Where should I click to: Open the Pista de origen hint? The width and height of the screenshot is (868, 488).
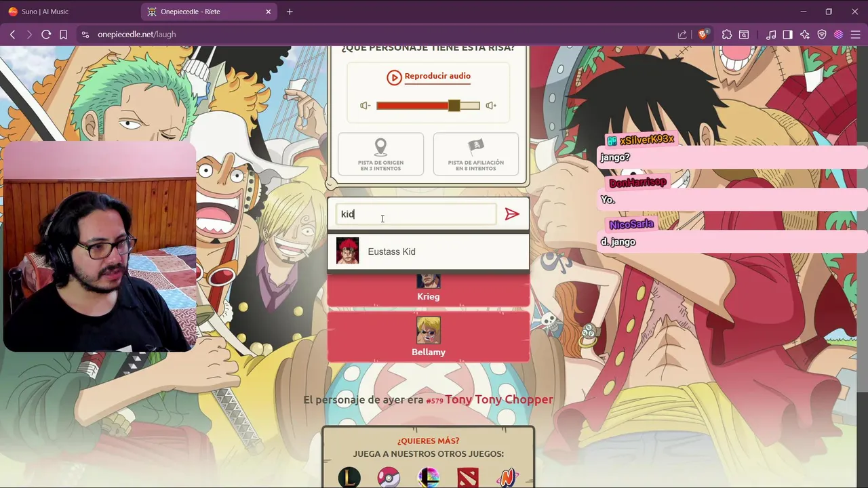pos(380,155)
